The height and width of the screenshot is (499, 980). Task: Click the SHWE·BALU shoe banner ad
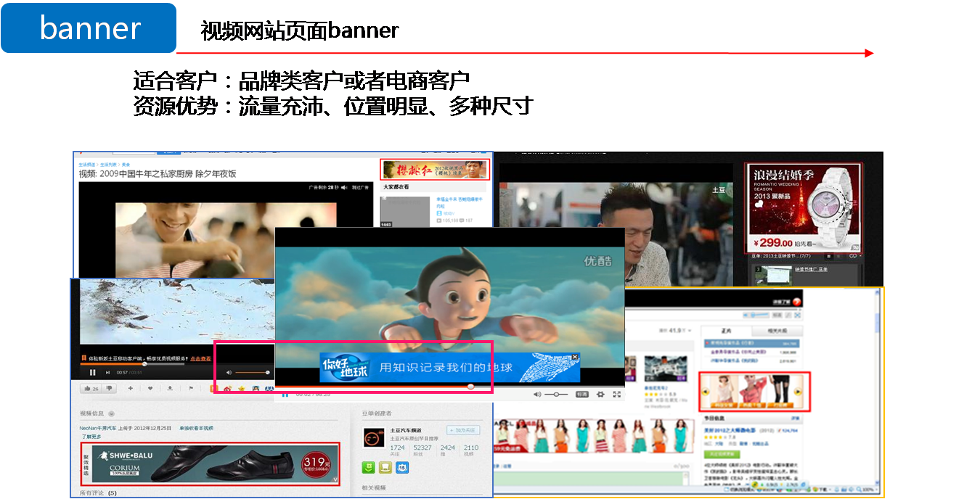click(210, 463)
